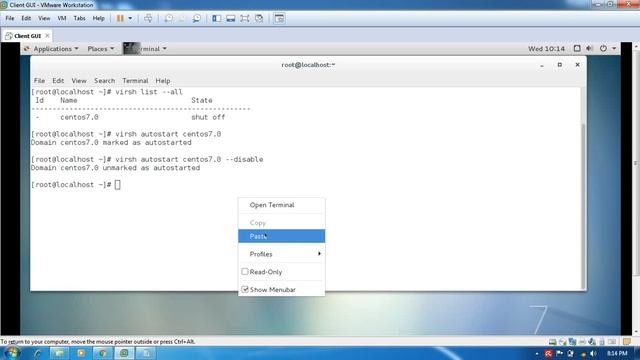Open the Tabs menu in VMware
This screenshot has height=360, width=640.
(x=79, y=18)
